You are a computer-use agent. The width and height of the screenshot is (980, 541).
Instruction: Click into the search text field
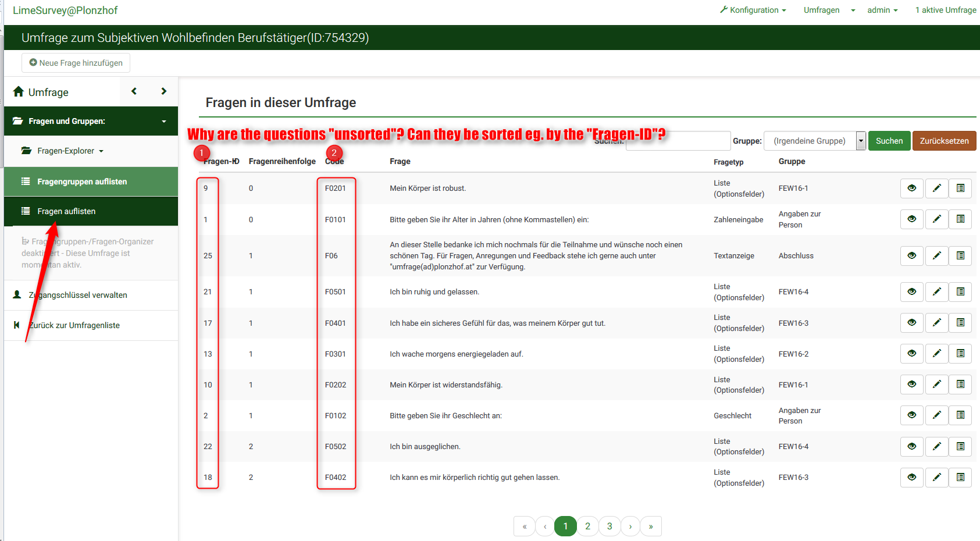click(x=678, y=141)
